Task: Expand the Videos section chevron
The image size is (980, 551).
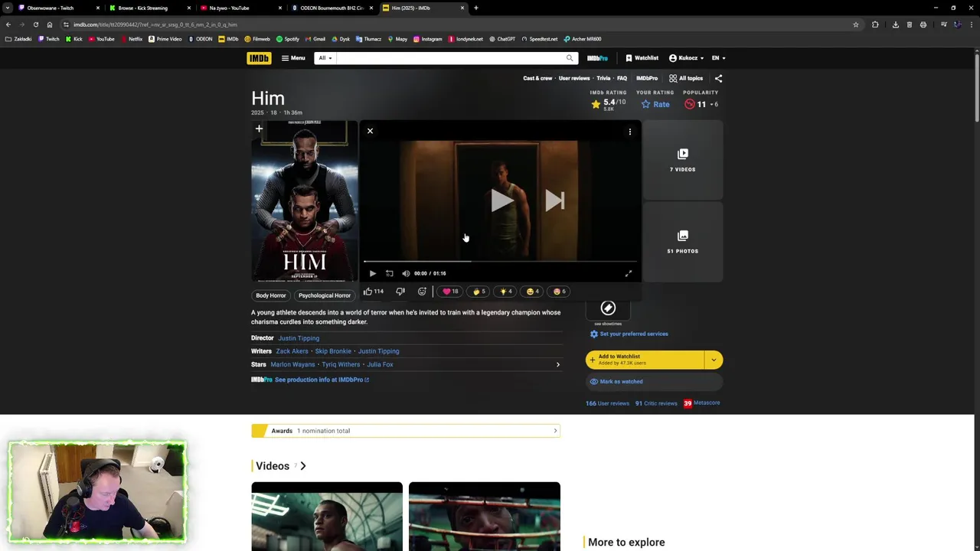Action: pos(303,466)
